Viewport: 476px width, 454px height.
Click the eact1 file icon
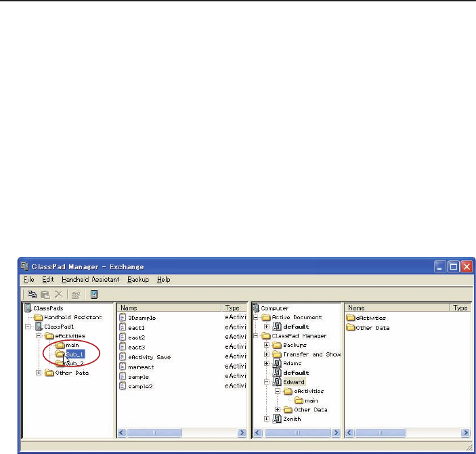click(x=123, y=327)
